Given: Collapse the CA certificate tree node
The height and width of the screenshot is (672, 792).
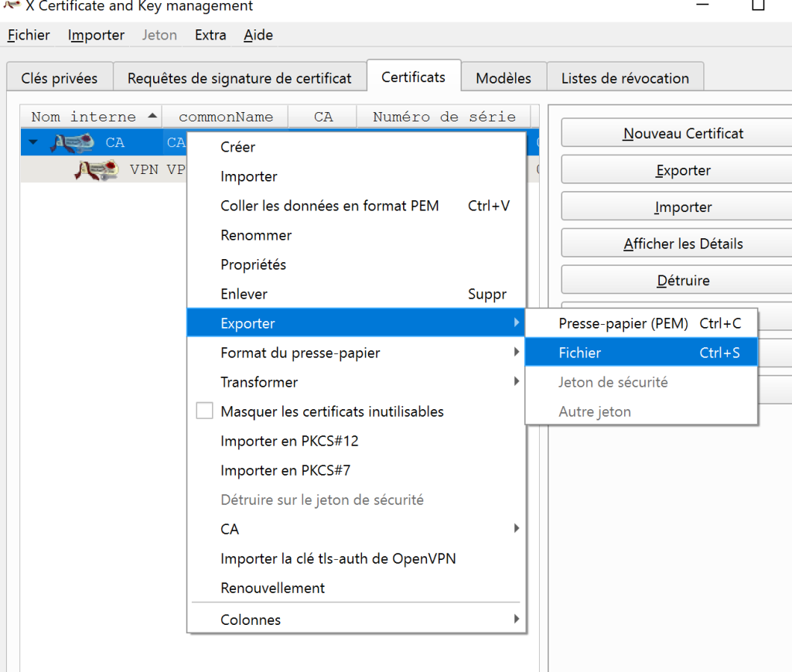Looking at the screenshot, I should (x=33, y=142).
